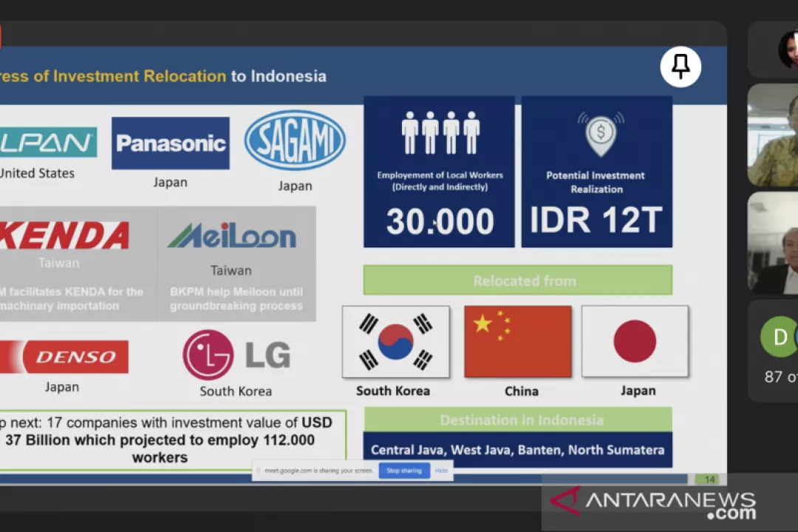The image size is (798, 532).
Task: Click the Hide link in the sharing bar
Action: 441,471
